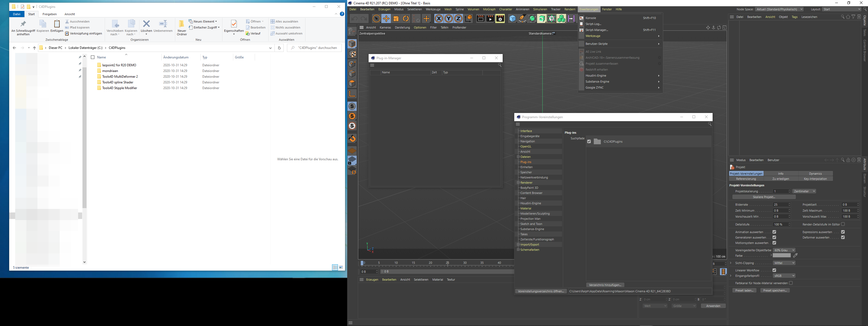The image size is (868, 326).
Task: Expand the Renderer tree entry
Action: tap(518, 183)
